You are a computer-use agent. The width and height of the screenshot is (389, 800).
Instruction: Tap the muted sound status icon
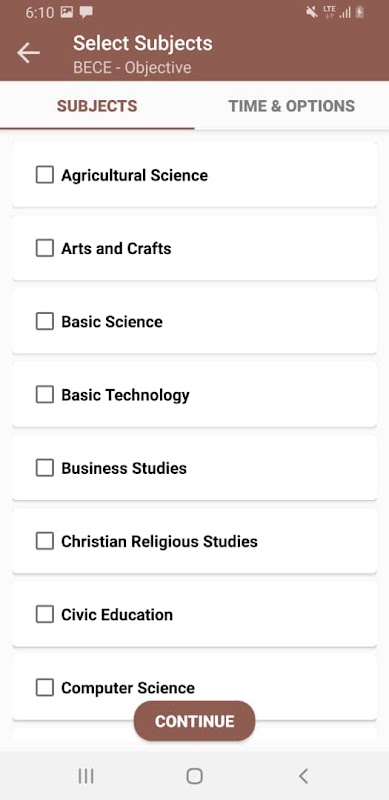point(311,12)
